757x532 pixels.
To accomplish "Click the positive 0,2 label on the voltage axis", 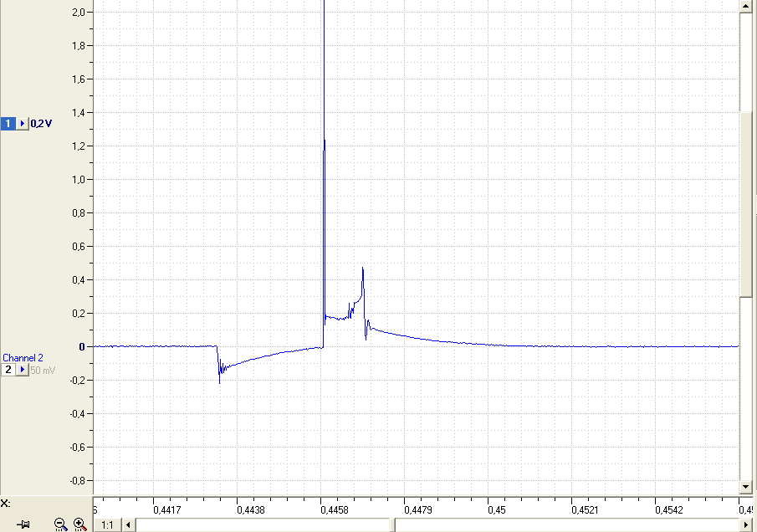I will (79, 314).
